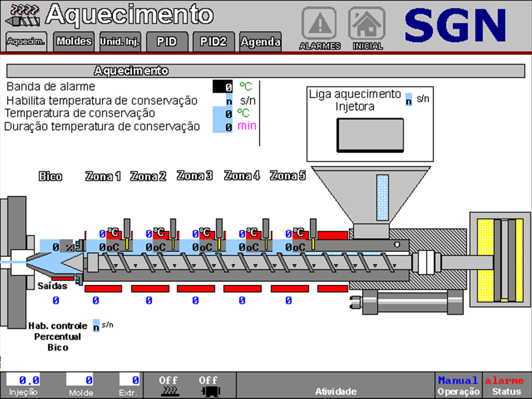
Task: Open the Unid. Inj. screen
Action: pyautogui.click(x=119, y=42)
